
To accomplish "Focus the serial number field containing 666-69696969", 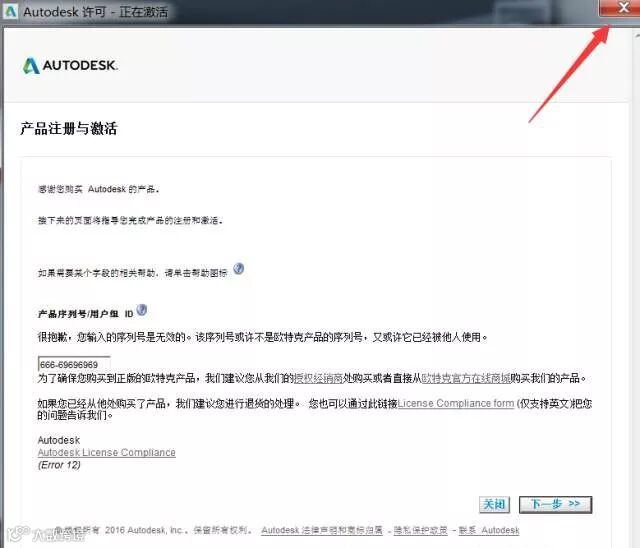I will (x=74, y=364).
